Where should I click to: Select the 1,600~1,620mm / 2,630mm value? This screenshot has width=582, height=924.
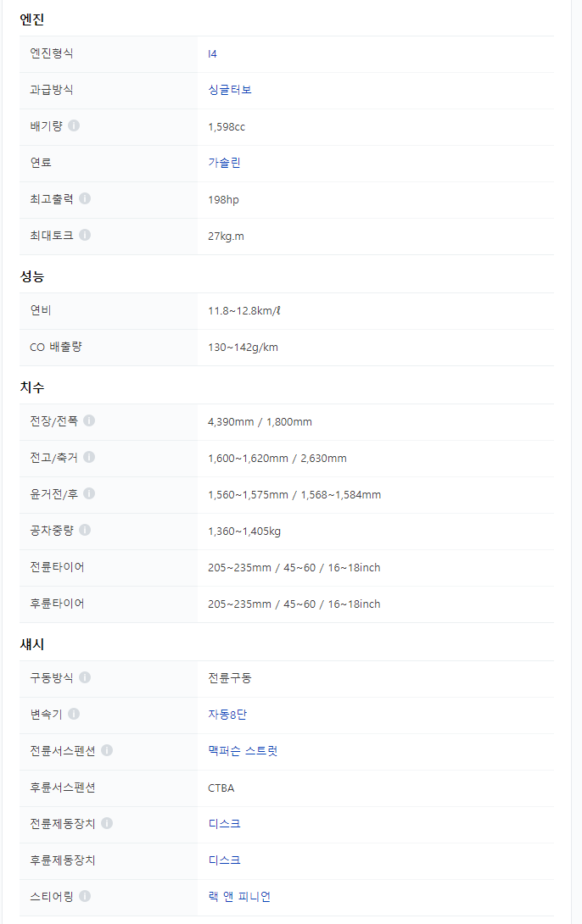tap(277, 459)
